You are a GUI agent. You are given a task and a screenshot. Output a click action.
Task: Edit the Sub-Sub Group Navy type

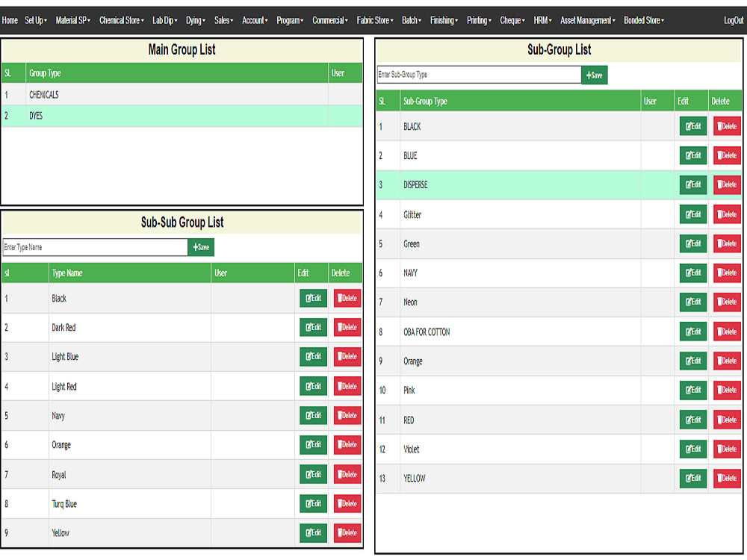pos(313,415)
